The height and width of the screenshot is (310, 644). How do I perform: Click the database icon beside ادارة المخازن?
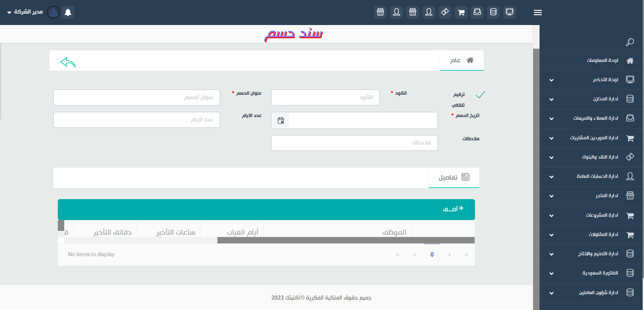point(630,99)
